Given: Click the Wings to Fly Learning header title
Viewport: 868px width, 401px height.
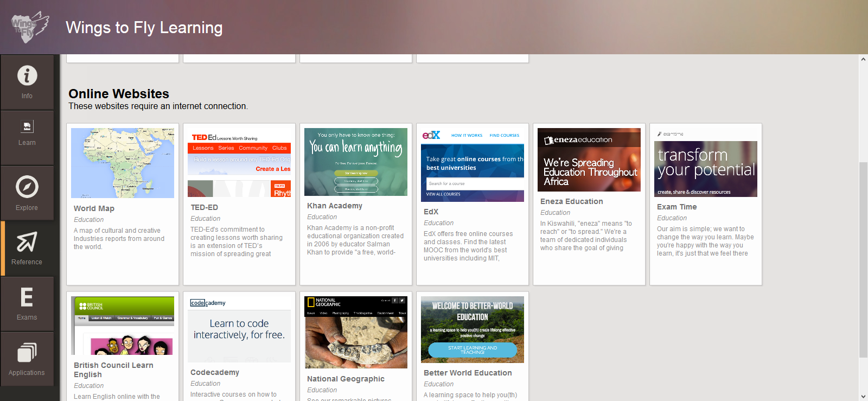Looking at the screenshot, I should click(x=144, y=27).
